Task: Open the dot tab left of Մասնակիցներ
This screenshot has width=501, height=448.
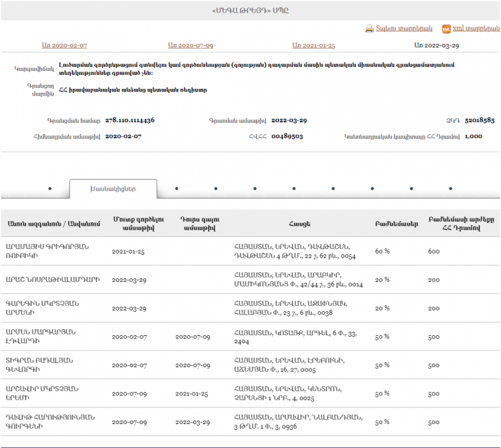Action: [x=50, y=189]
